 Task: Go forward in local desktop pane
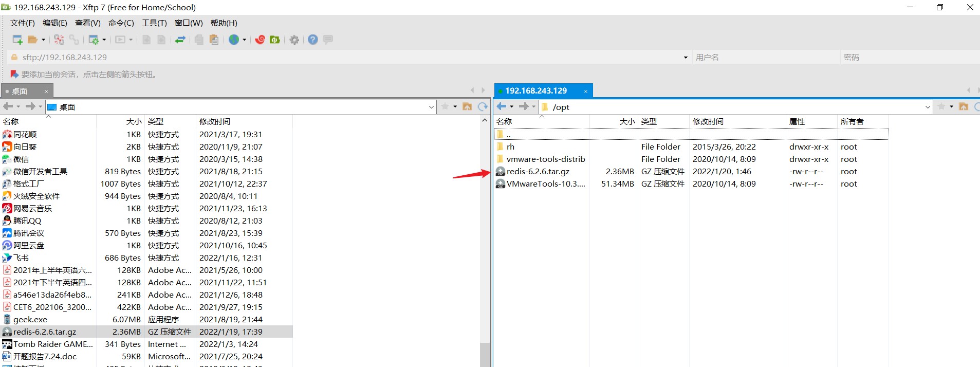[30, 106]
